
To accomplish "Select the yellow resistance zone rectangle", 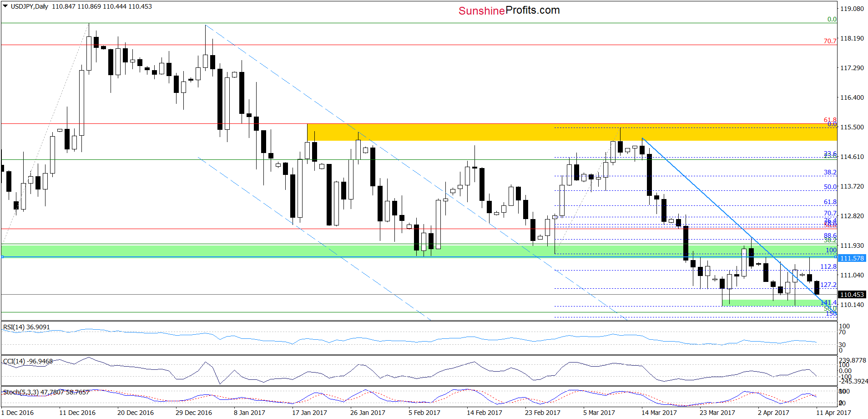I will click(572, 132).
